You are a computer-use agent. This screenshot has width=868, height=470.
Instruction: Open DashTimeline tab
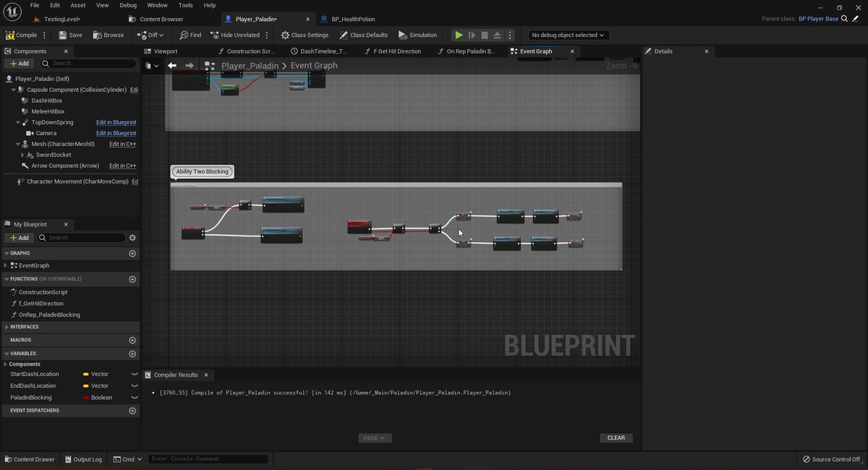pos(323,51)
